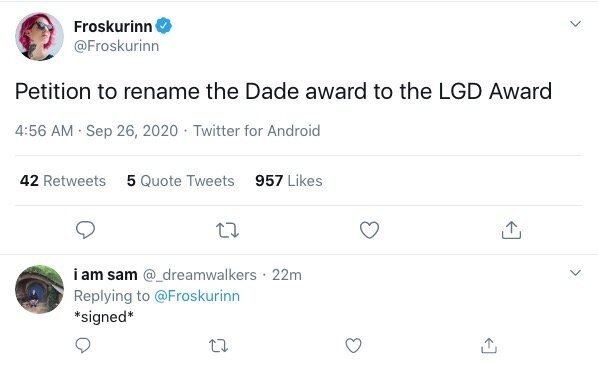The width and height of the screenshot is (598, 365).
Task: Like the *signed* reply by i am sam
Action: tap(353, 346)
